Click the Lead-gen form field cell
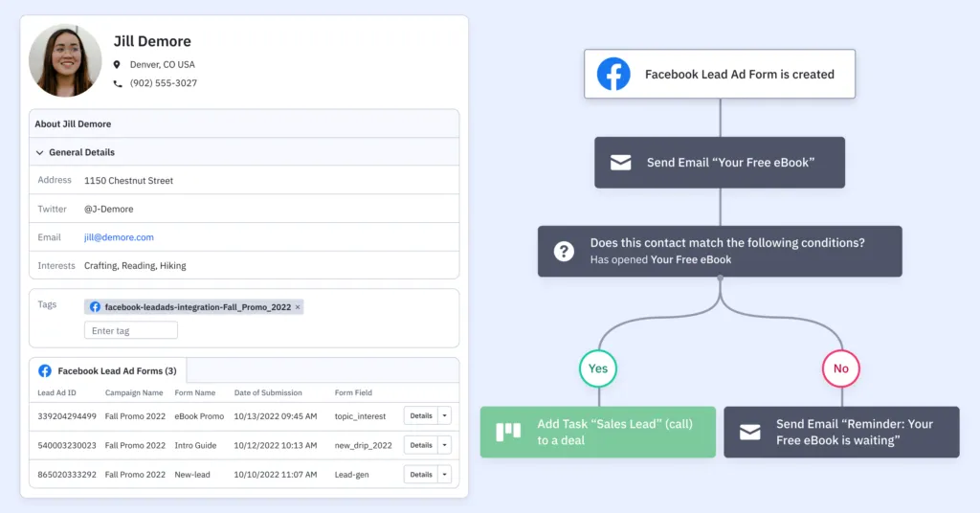The height and width of the screenshot is (513, 980). 352,475
